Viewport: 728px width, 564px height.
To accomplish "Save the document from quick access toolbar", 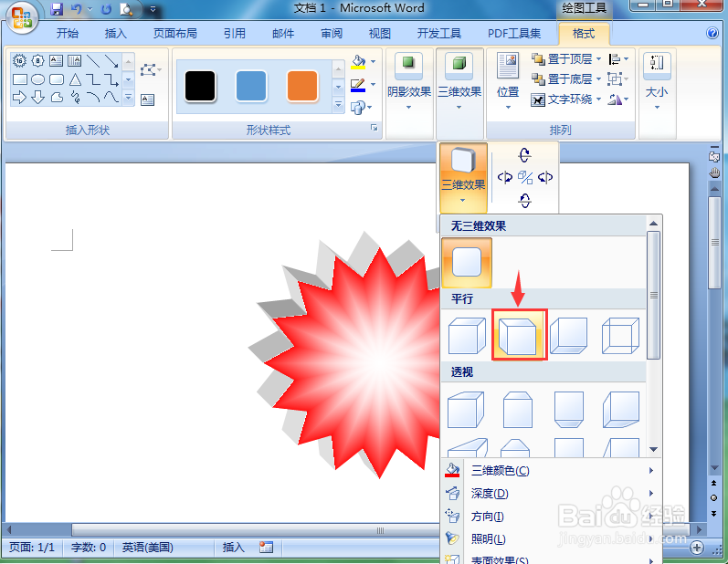I will [x=57, y=9].
